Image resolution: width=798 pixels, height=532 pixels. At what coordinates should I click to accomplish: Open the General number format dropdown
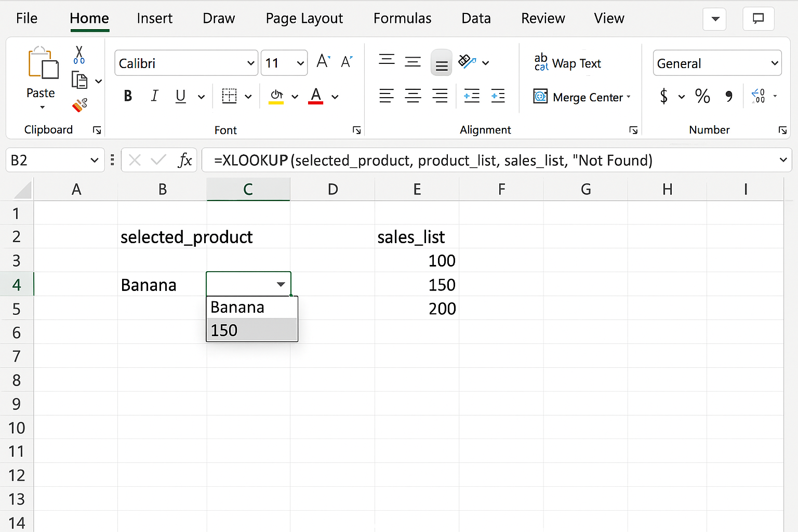775,63
